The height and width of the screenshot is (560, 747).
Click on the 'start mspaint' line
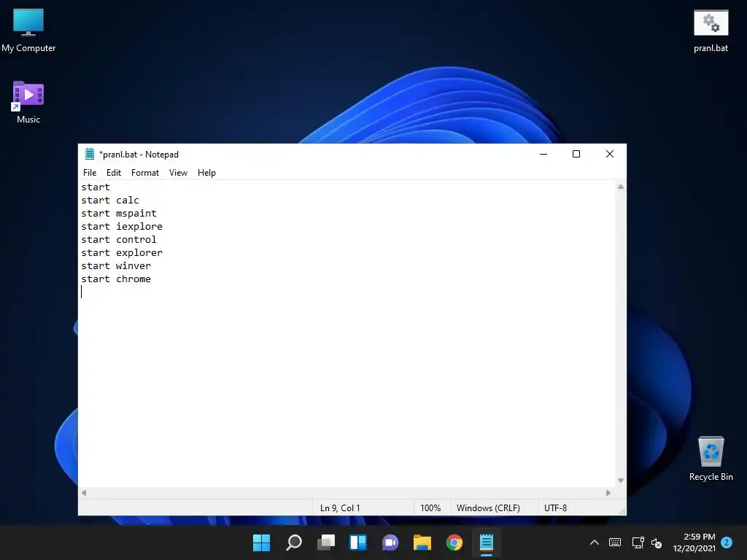pos(119,214)
